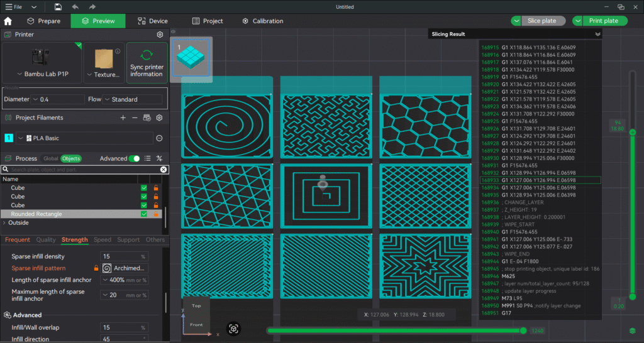Open the Archimedean sparse infill pattern dropdown
This screenshot has width=644, height=343.
pos(125,268)
